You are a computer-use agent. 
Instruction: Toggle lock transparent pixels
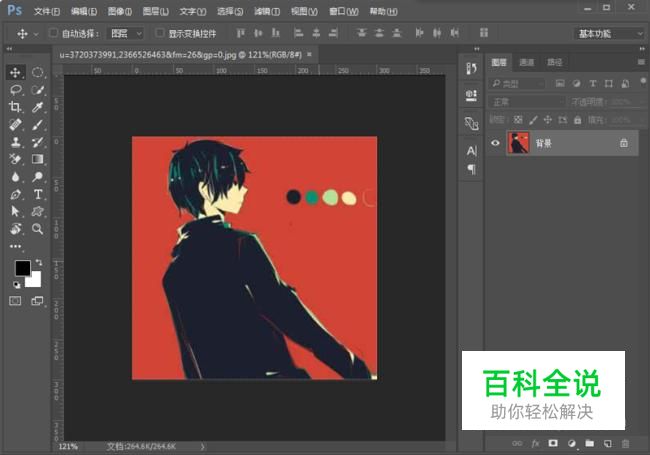[x=518, y=120]
